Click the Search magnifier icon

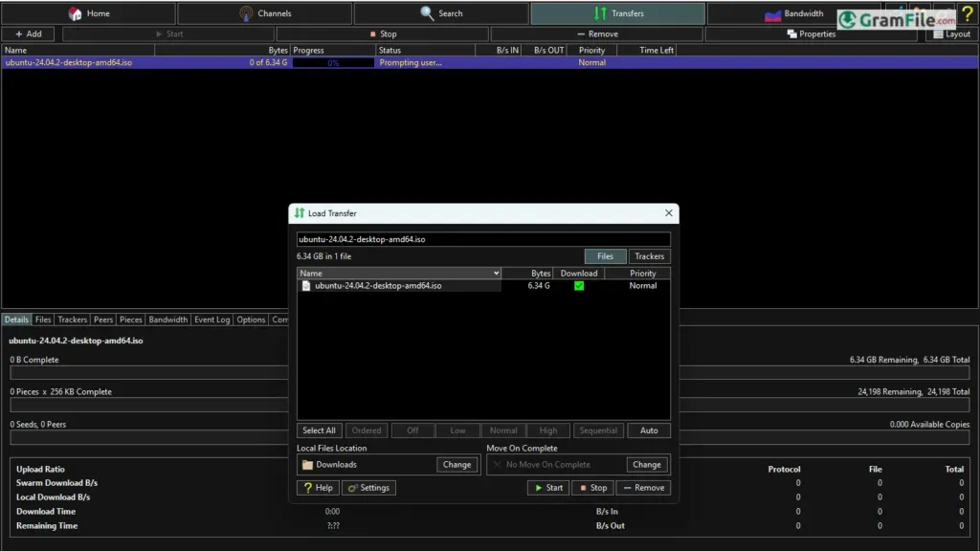click(x=427, y=13)
